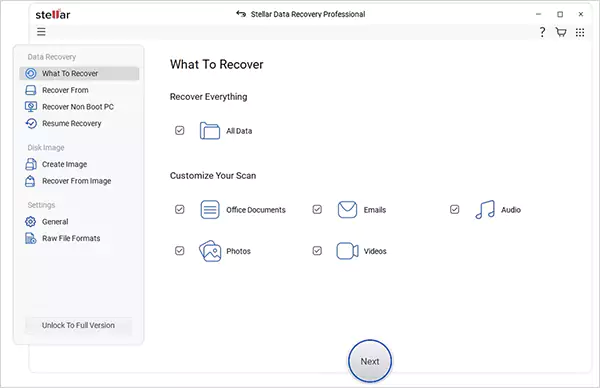Open Recover From Image option
The image size is (600, 388).
pyautogui.click(x=77, y=181)
